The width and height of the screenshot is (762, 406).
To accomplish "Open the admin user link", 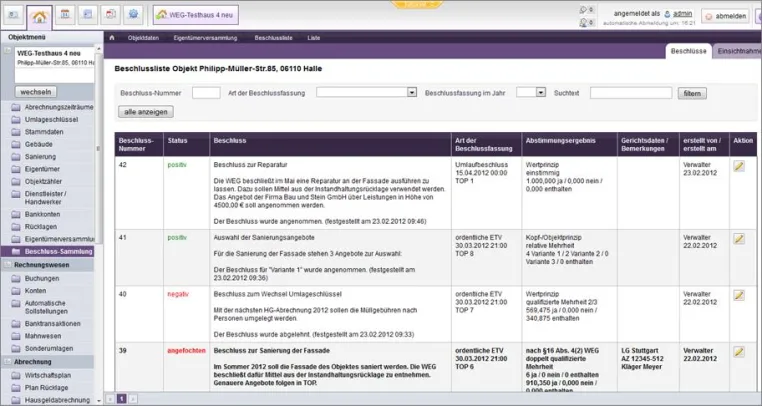I will pos(682,14).
